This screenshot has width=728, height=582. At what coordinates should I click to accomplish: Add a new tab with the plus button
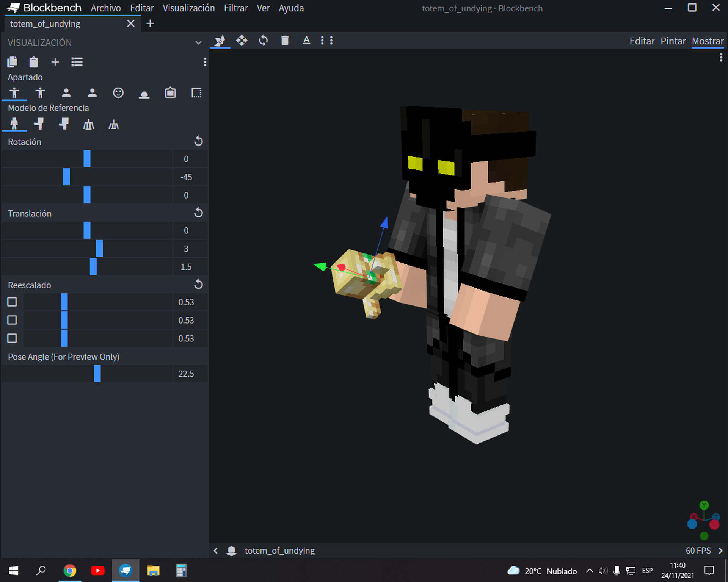(x=150, y=23)
